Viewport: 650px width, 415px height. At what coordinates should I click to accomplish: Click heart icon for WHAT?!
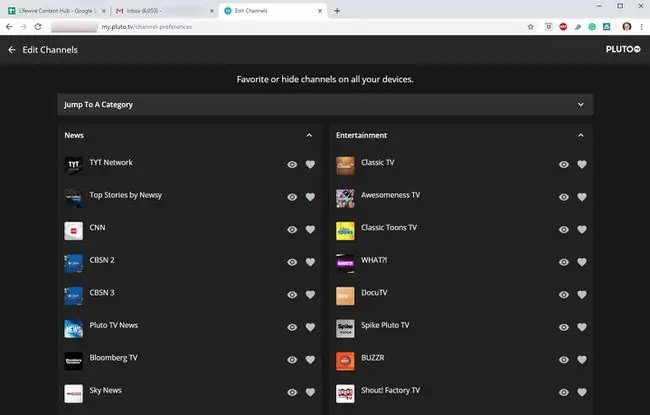pos(582,262)
